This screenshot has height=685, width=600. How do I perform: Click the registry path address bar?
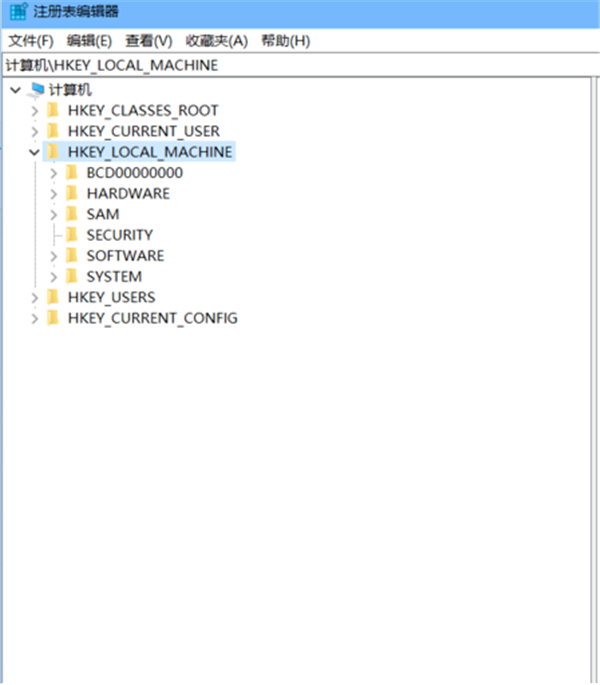pyautogui.click(x=300, y=65)
